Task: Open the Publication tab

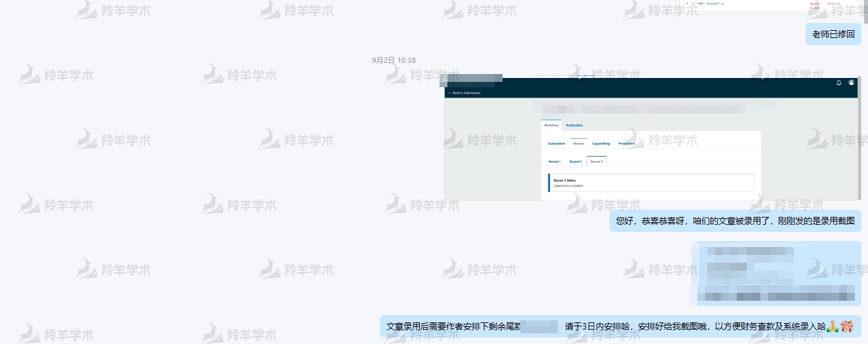Action: click(574, 125)
